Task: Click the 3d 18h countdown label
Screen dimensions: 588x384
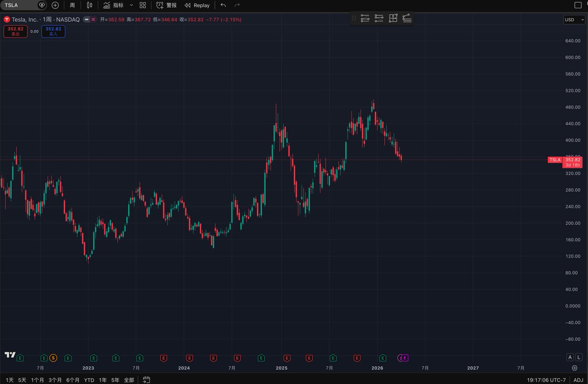Action: point(572,165)
